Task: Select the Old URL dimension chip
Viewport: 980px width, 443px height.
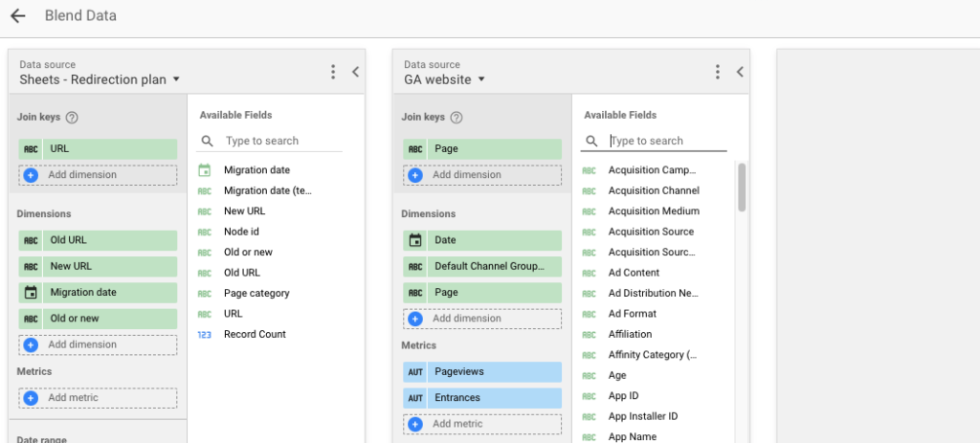Action: tap(98, 240)
